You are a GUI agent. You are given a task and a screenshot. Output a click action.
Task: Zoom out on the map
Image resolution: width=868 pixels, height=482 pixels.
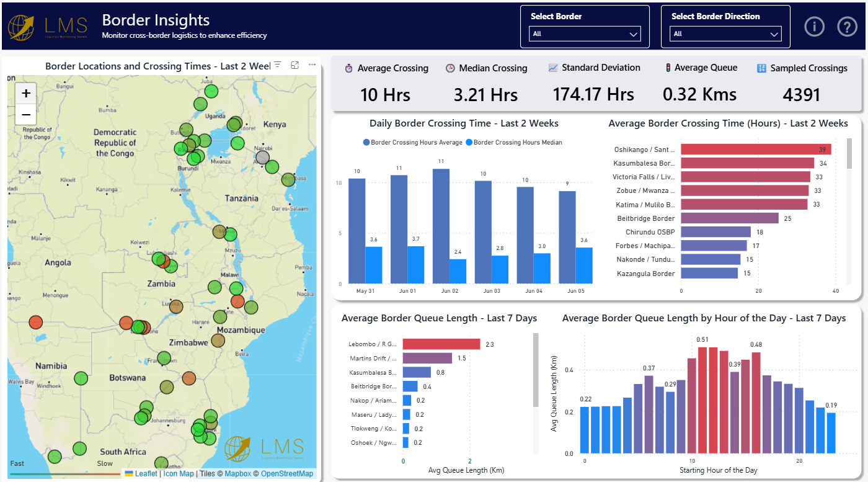[26, 115]
